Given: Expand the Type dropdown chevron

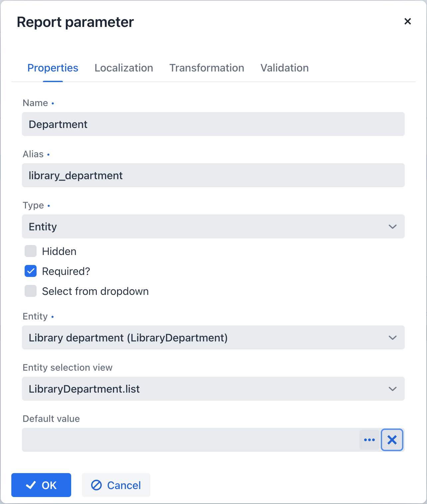Looking at the screenshot, I should pyautogui.click(x=392, y=227).
